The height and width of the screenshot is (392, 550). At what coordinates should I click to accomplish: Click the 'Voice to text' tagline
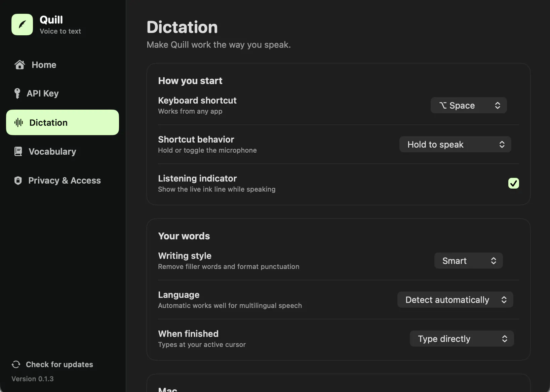60,31
